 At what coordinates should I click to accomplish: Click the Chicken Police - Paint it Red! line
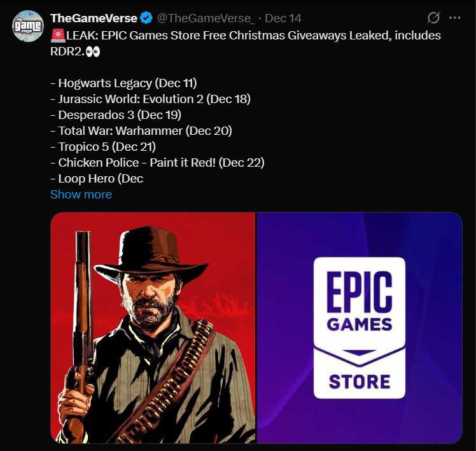point(158,163)
